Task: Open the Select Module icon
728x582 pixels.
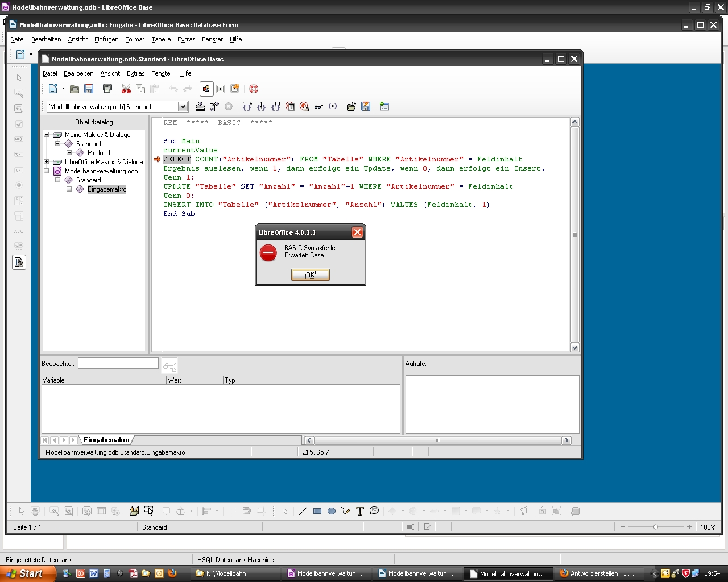Action: pyautogui.click(x=235, y=89)
